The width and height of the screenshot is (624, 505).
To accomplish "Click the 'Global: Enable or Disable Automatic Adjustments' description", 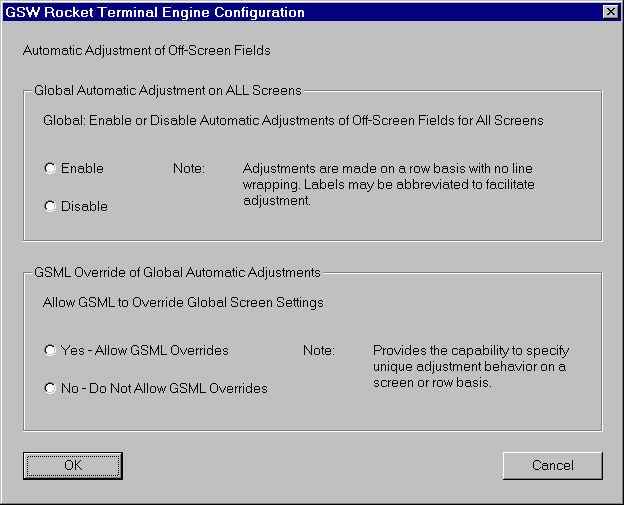I will click(293, 121).
